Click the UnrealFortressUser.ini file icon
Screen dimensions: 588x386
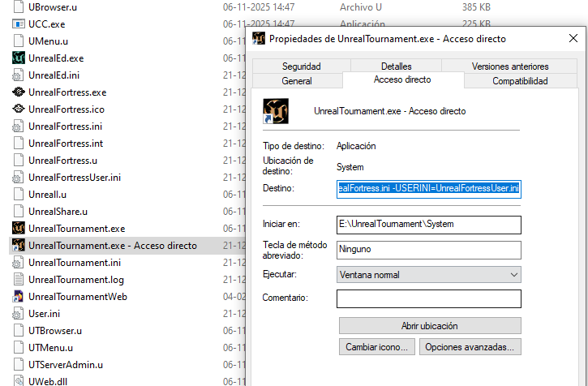coord(19,178)
